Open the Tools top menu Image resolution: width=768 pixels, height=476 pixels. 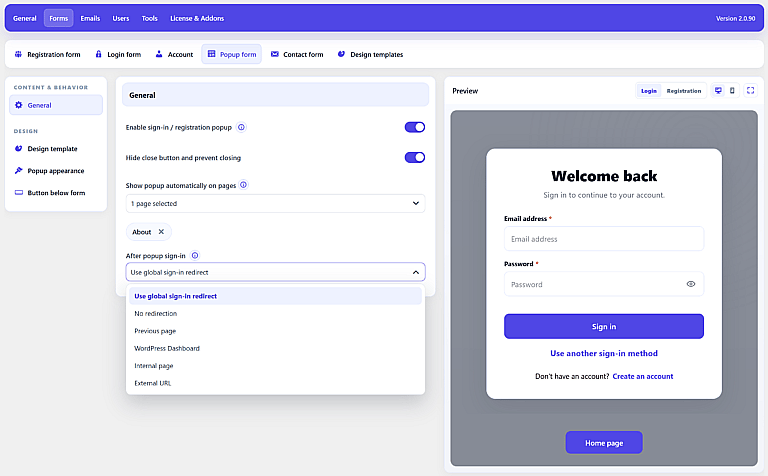coord(149,19)
